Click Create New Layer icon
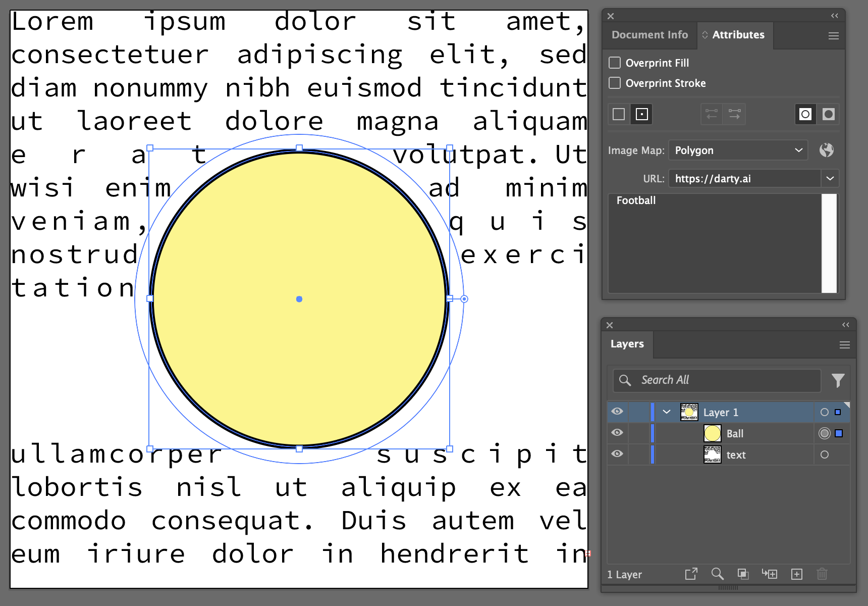868x606 pixels. 796,574
